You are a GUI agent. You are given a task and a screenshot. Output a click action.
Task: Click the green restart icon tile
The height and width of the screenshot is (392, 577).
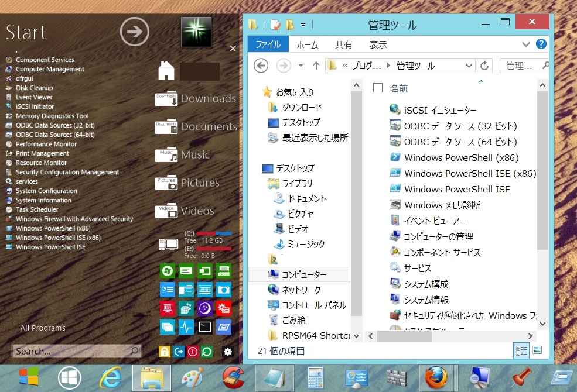pyautogui.click(x=207, y=352)
